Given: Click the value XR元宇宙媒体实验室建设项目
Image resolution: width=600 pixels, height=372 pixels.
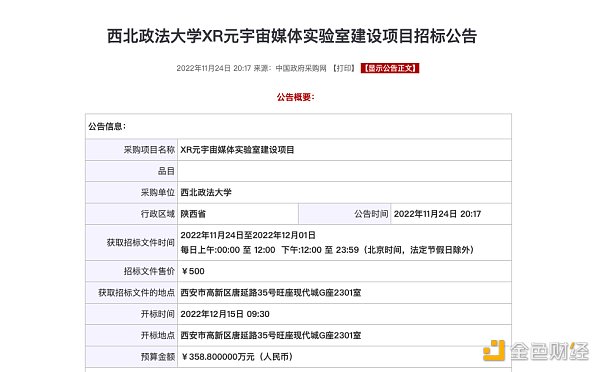Looking at the screenshot, I should coord(237,150).
